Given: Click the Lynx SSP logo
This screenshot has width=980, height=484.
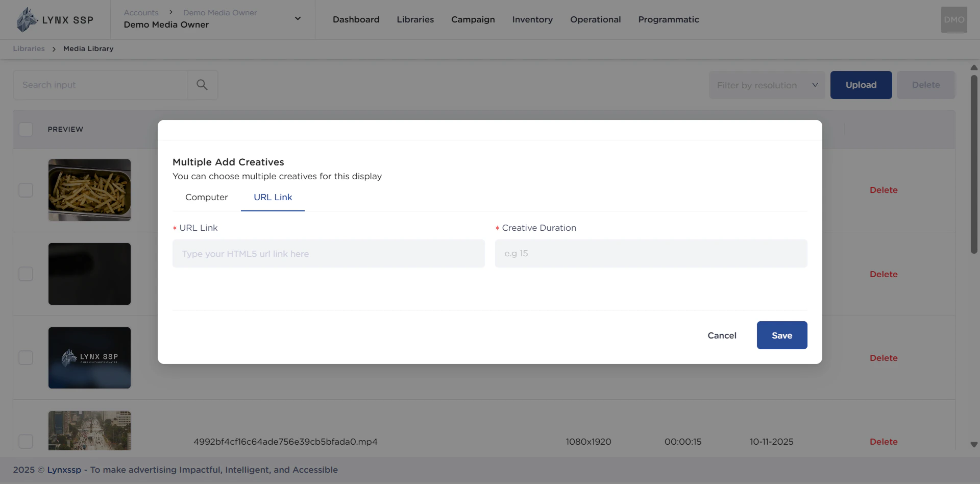Looking at the screenshot, I should point(55,20).
